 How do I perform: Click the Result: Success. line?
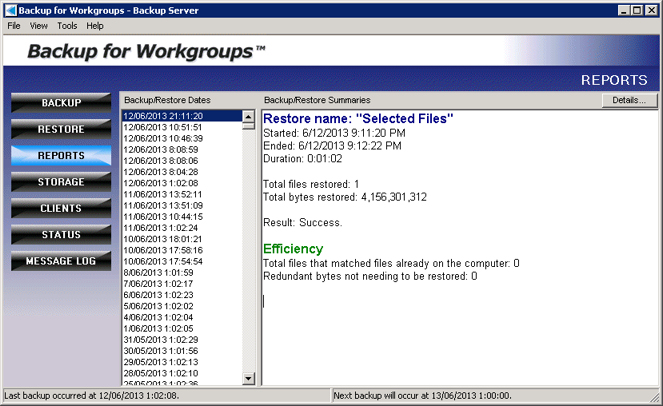point(303,222)
